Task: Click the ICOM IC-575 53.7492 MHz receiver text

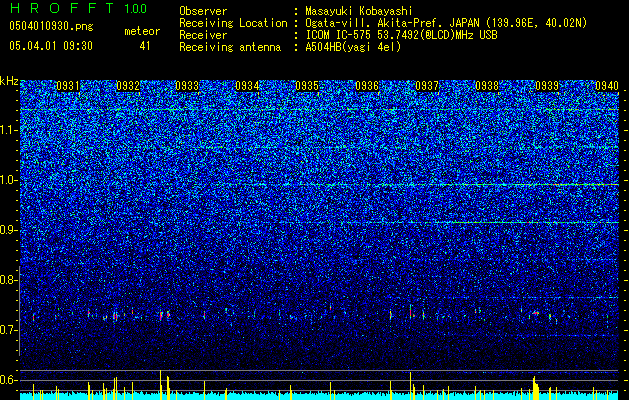Action: click(401, 35)
